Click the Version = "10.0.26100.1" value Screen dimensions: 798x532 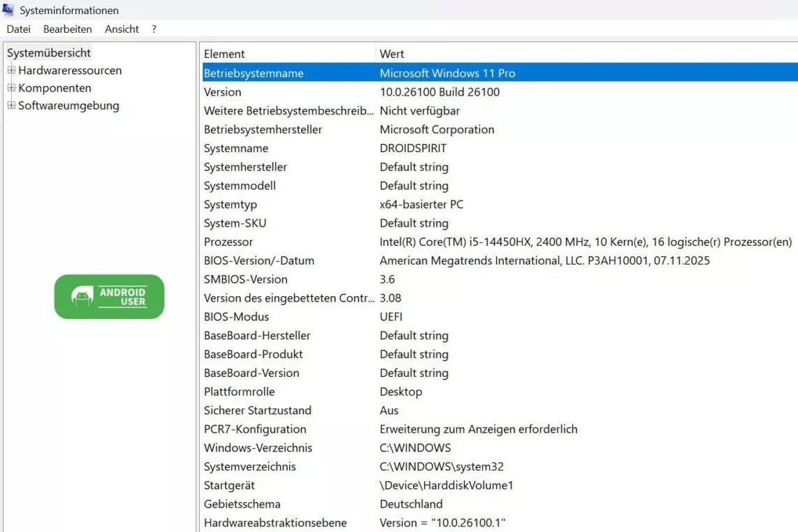pos(442,523)
